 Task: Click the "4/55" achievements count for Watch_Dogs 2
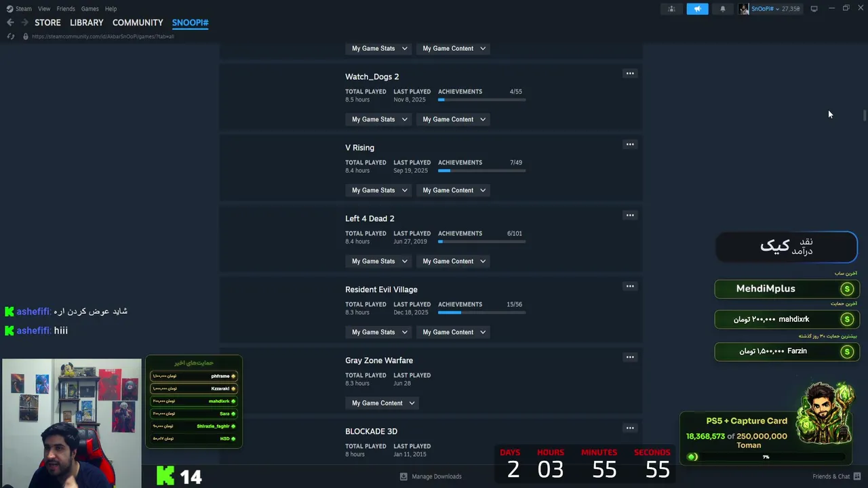(516, 91)
